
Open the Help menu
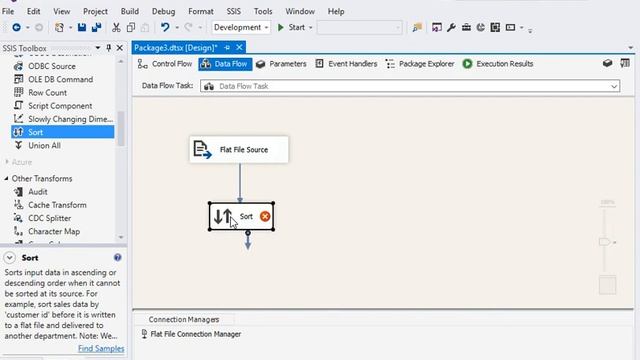(336, 11)
